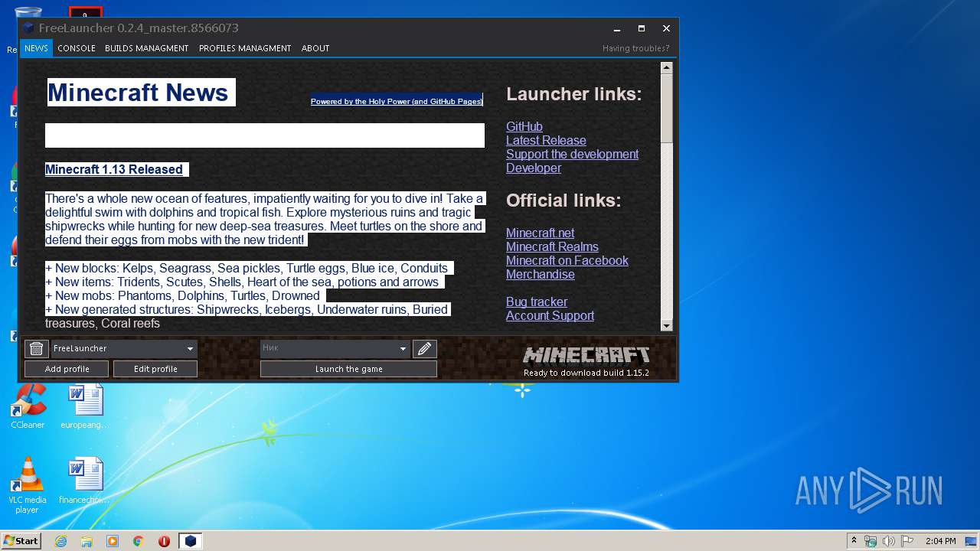Screen dimensions: 980x551
Task: Click the network tray icon
Action: click(871, 541)
